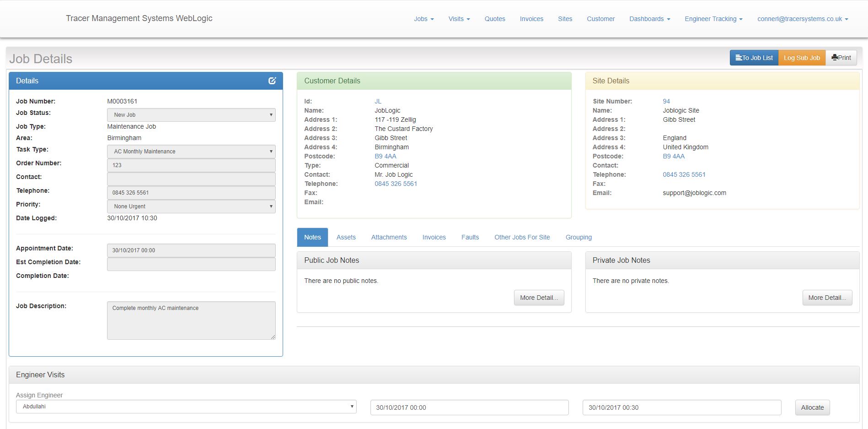Click the customer Id JL link
The height and width of the screenshot is (429, 868).
click(378, 101)
